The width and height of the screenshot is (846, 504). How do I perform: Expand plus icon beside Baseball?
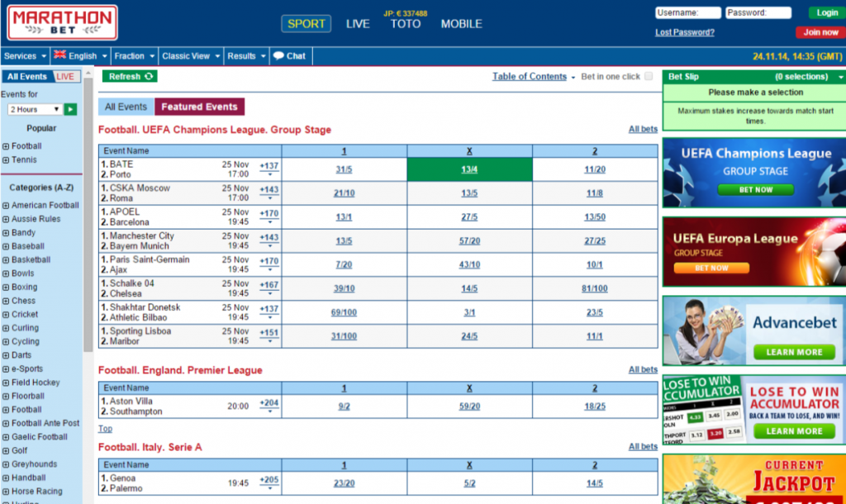pos(6,246)
